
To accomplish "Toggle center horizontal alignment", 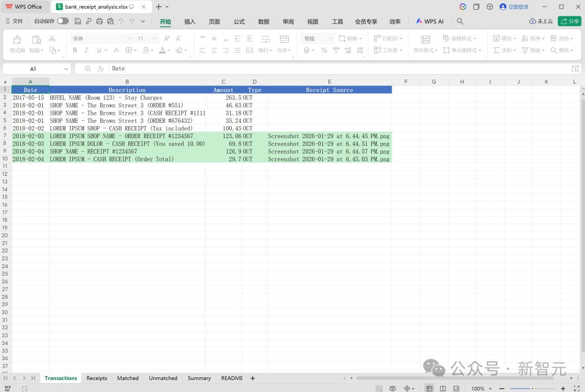I will pos(214,50).
